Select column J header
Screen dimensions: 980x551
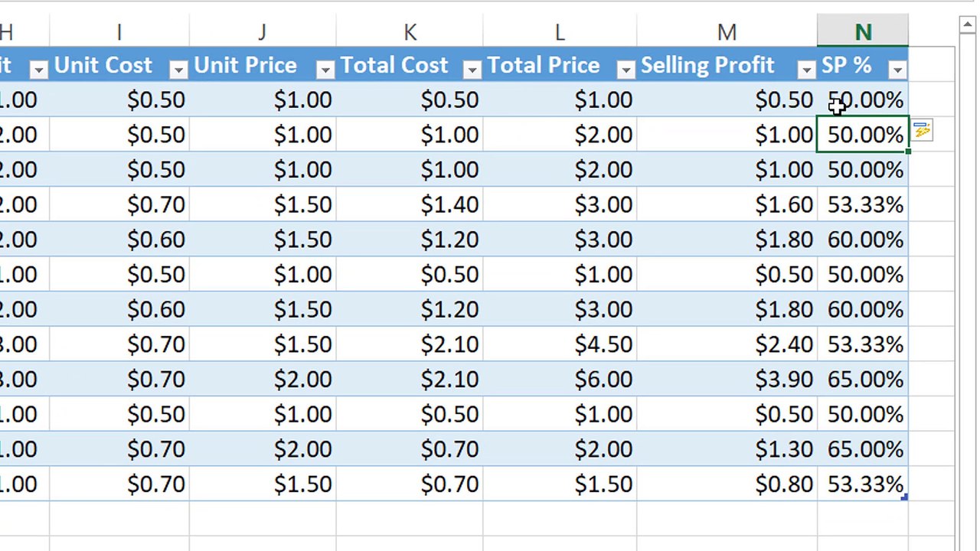263,32
